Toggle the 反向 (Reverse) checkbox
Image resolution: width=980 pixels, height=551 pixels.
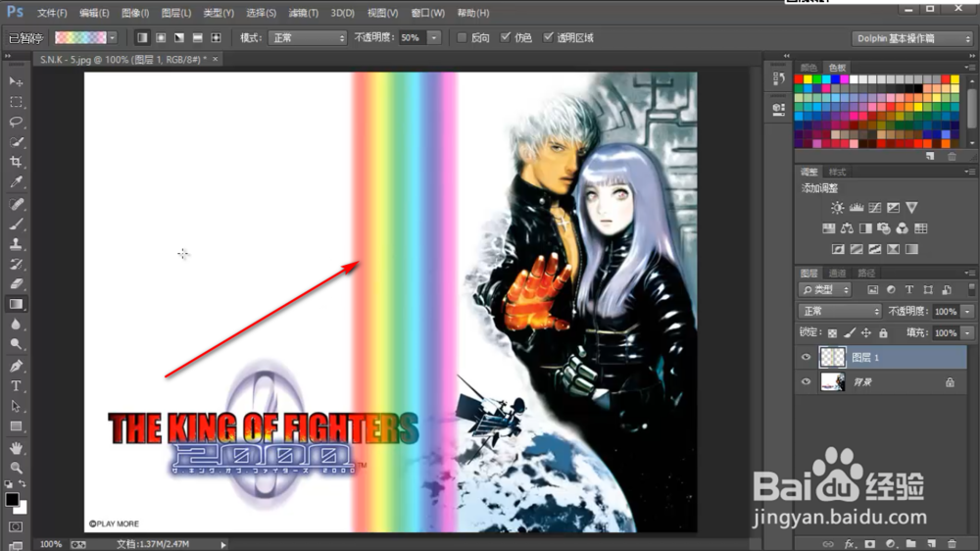(x=462, y=37)
